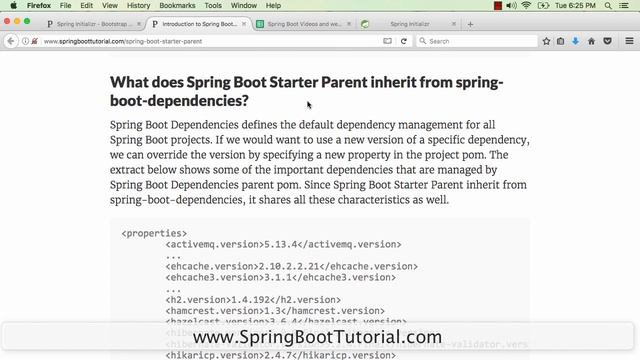Open the Firefox application menu

[39, 6]
